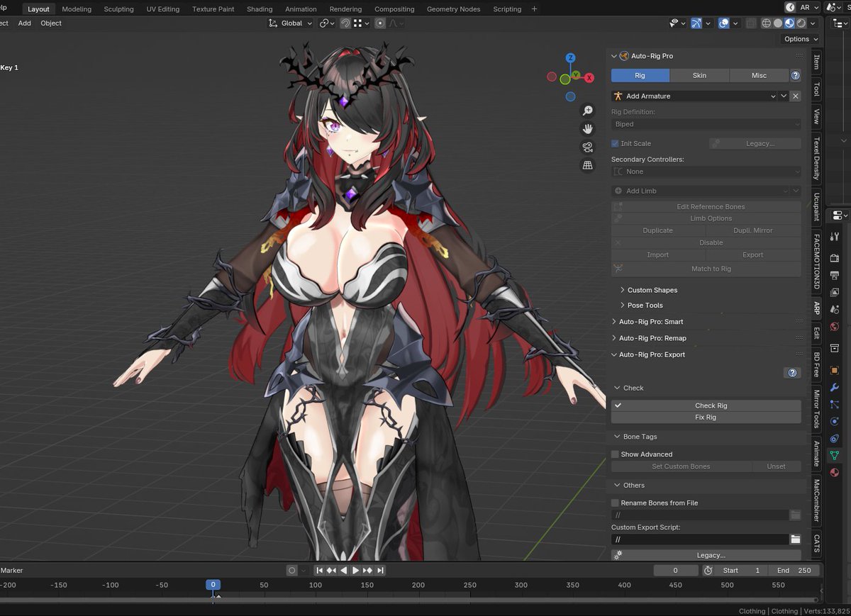Switch to Solid viewport shading

[x=778, y=23]
